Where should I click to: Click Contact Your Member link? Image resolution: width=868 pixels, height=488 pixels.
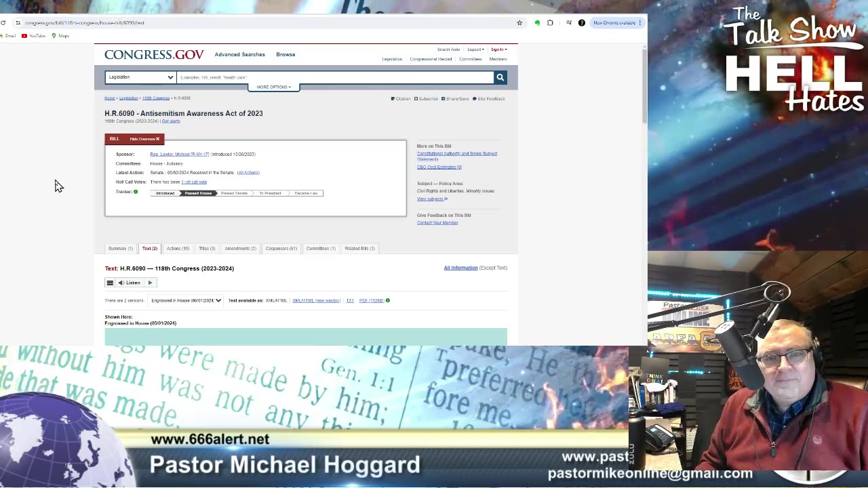(x=437, y=223)
